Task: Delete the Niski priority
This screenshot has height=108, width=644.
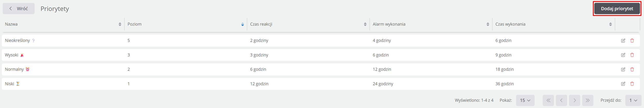Action: (632, 84)
